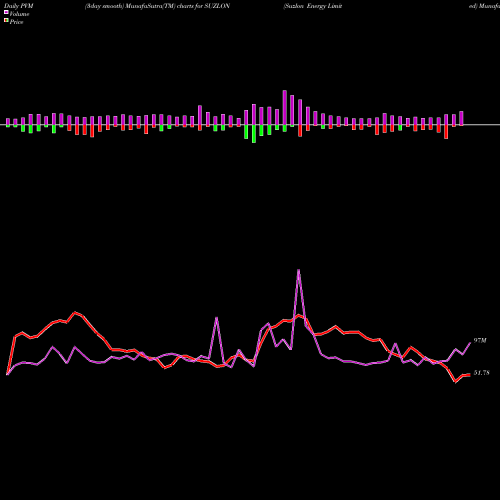Click the 'Suzlon Energy Limit' header text
The image size is (500, 500).
[x=313, y=6]
